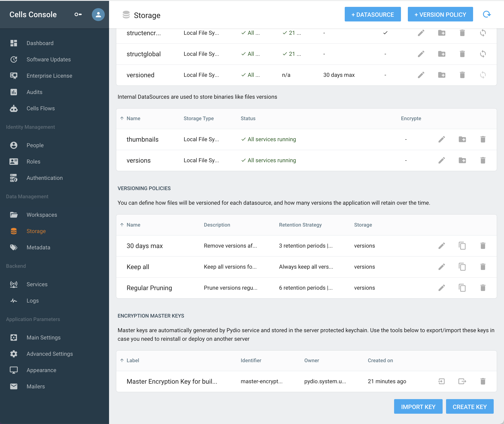Select the thumbnails row name
Viewport: 504px width, 424px height.
coord(142,139)
